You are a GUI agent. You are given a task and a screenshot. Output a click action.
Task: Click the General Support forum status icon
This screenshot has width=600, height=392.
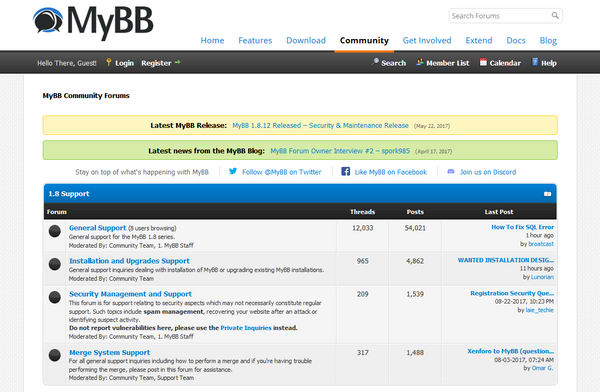[55, 231]
